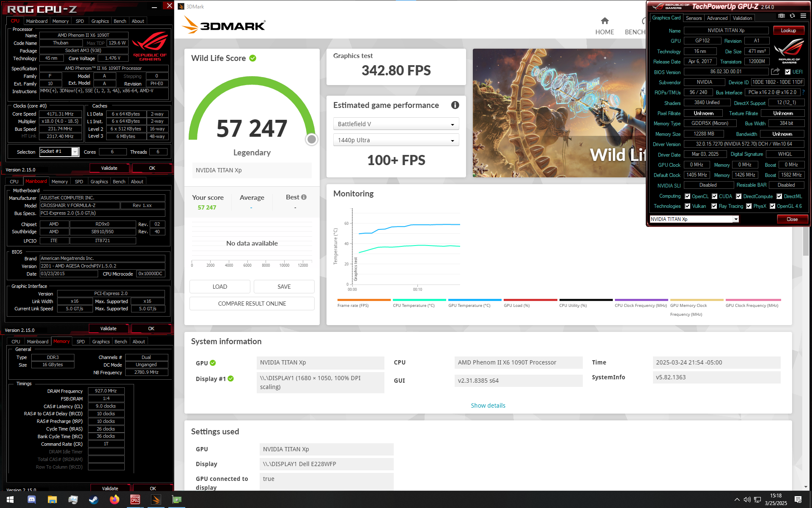Toggle the UEFI checkbox in GPU-Z

click(787, 72)
